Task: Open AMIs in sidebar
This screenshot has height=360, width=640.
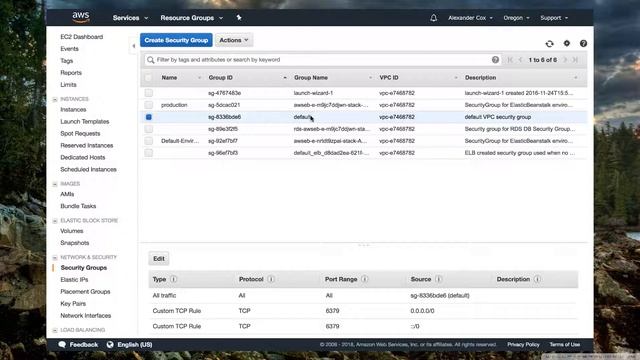Action: click(x=67, y=194)
